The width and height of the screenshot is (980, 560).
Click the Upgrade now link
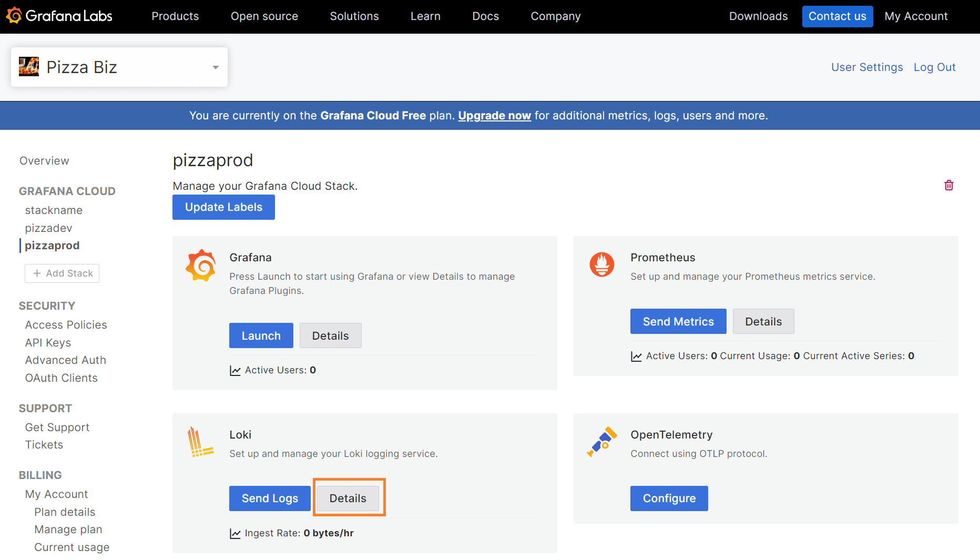pyautogui.click(x=494, y=116)
